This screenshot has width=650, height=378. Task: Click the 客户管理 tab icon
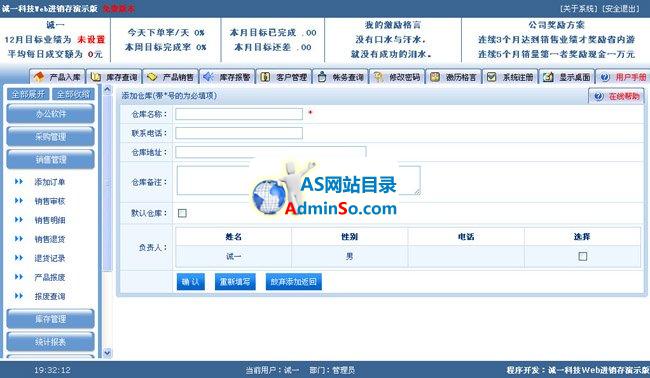click(x=265, y=77)
